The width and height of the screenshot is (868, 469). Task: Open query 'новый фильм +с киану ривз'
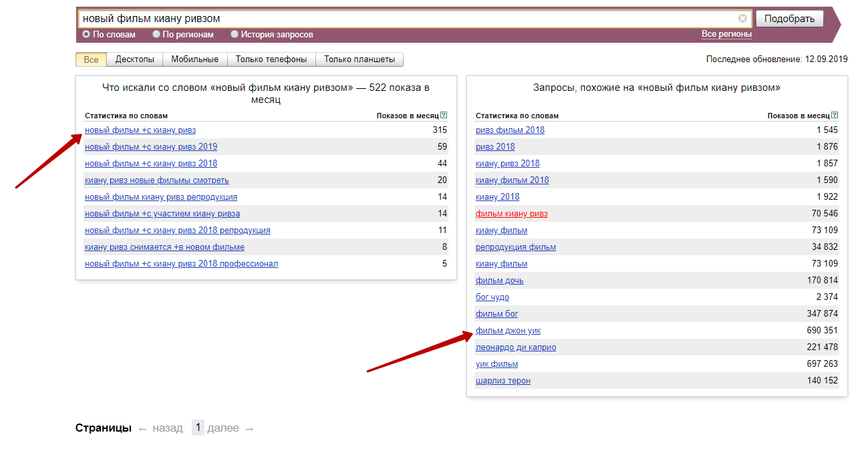pos(140,130)
